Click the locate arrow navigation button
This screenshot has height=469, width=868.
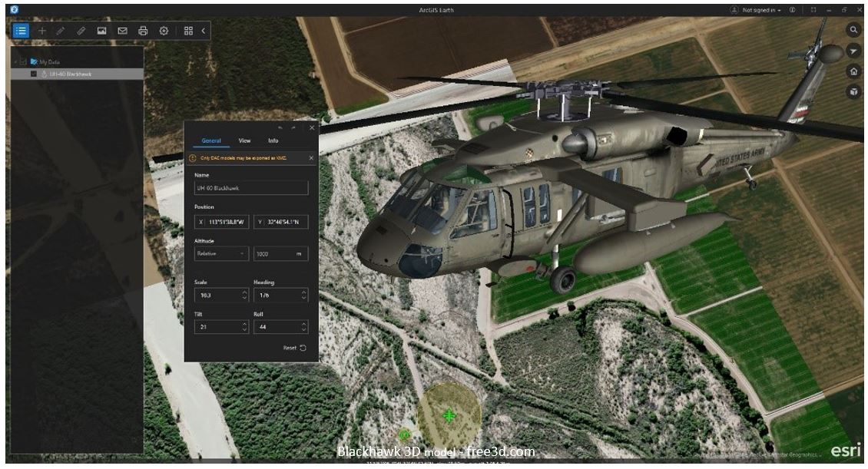pyautogui.click(x=853, y=51)
